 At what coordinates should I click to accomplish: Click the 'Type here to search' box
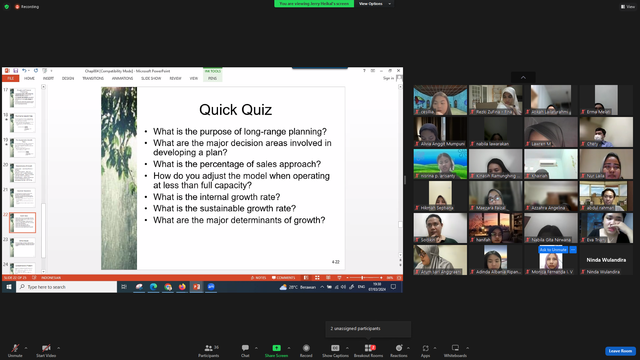point(67,287)
